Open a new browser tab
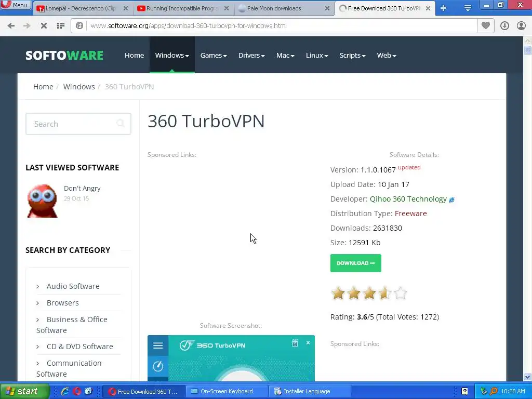 click(x=444, y=8)
